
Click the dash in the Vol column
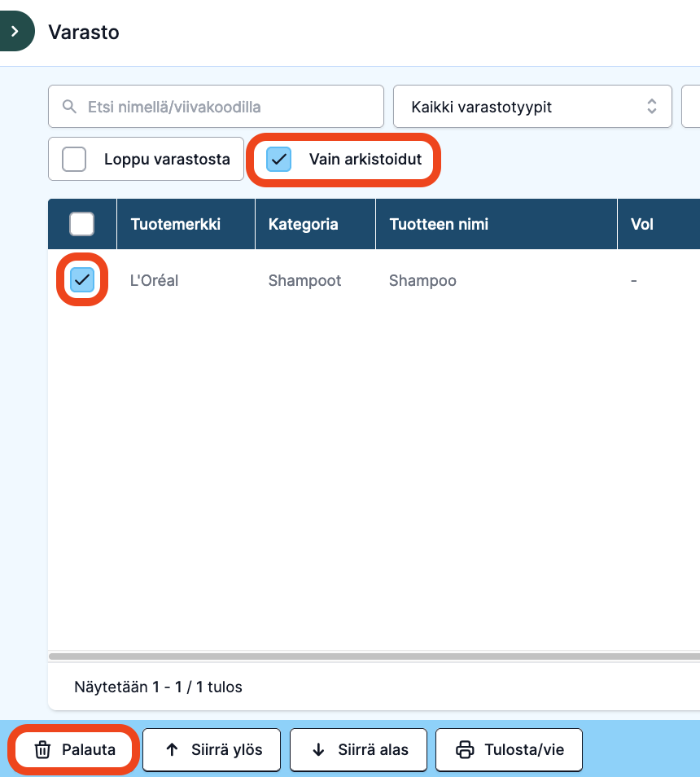634,280
